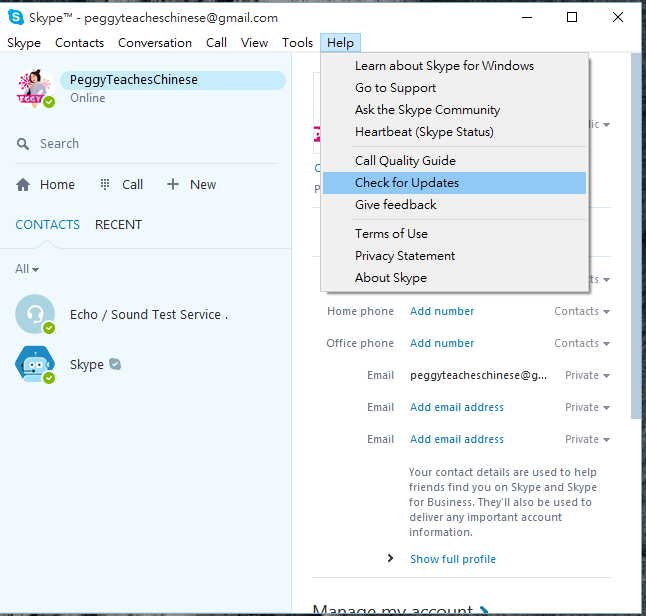Open Home phone Contacts visibility dropdown
The height and width of the screenshot is (616, 646).
click(x=582, y=311)
